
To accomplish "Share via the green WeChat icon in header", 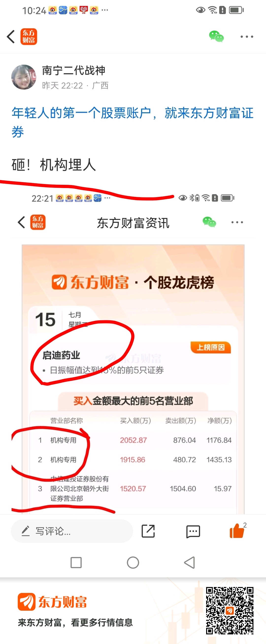I will point(216,37).
